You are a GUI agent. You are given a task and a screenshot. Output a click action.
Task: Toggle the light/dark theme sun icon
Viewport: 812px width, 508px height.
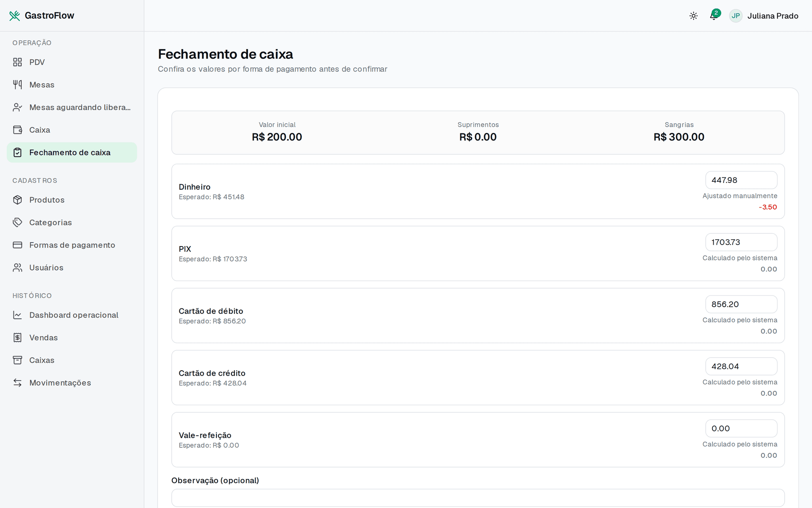coord(693,16)
